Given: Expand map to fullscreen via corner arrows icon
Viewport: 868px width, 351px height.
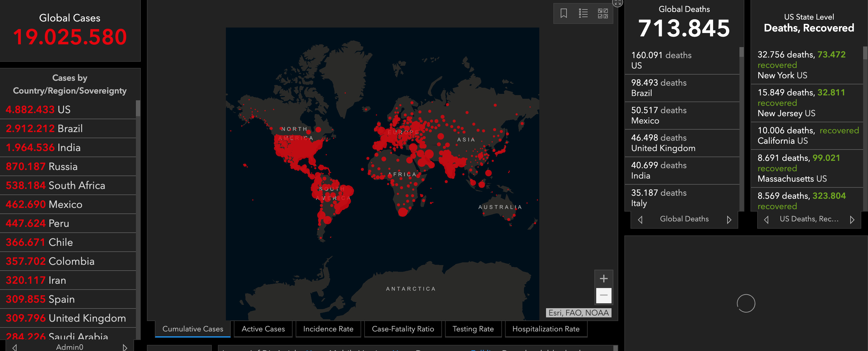Looking at the screenshot, I should coord(617,3).
